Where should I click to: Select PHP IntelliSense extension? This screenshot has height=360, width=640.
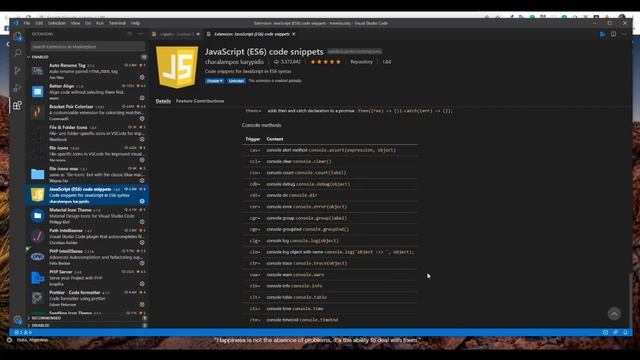[87, 257]
